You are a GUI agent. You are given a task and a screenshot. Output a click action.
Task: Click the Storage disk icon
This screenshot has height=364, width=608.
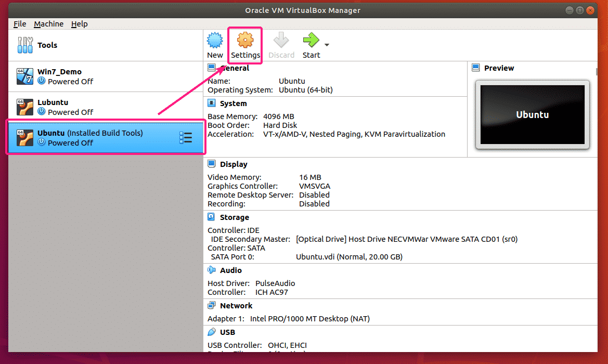click(211, 217)
